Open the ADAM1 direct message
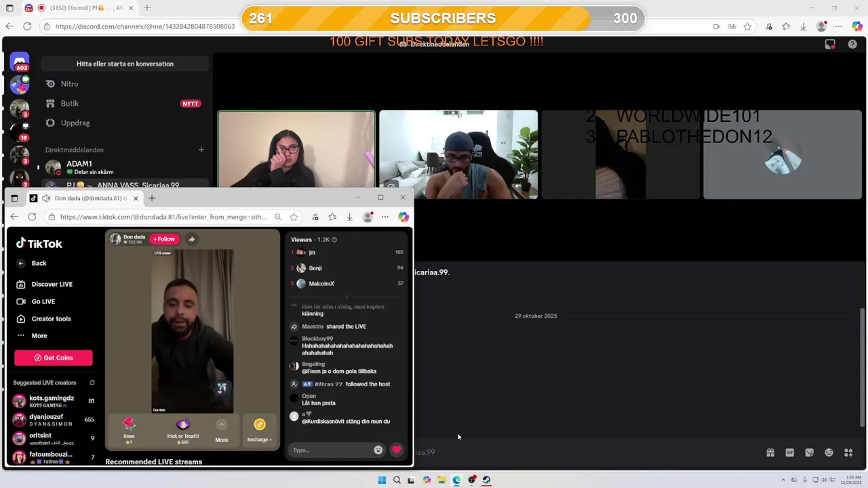 click(x=125, y=167)
